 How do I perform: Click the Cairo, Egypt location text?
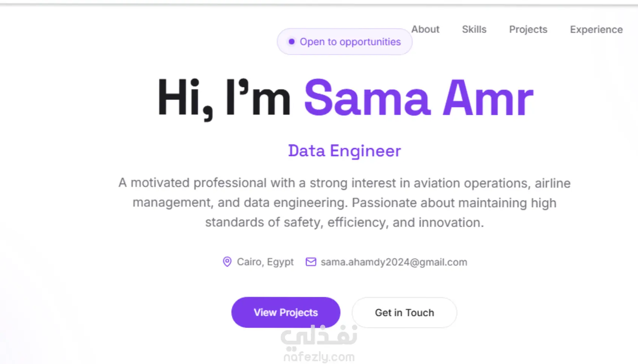click(x=265, y=262)
